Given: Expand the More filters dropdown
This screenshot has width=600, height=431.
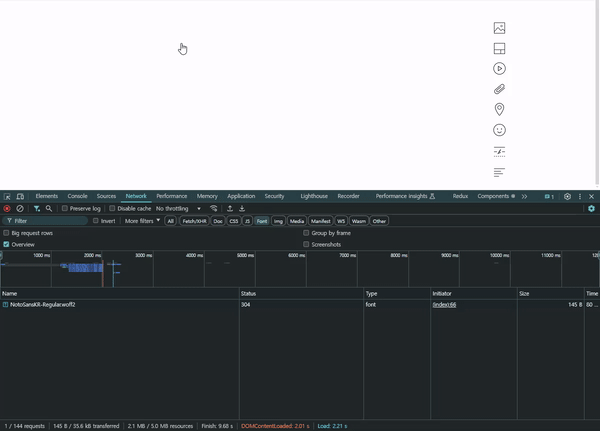Looking at the screenshot, I should (142, 221).
